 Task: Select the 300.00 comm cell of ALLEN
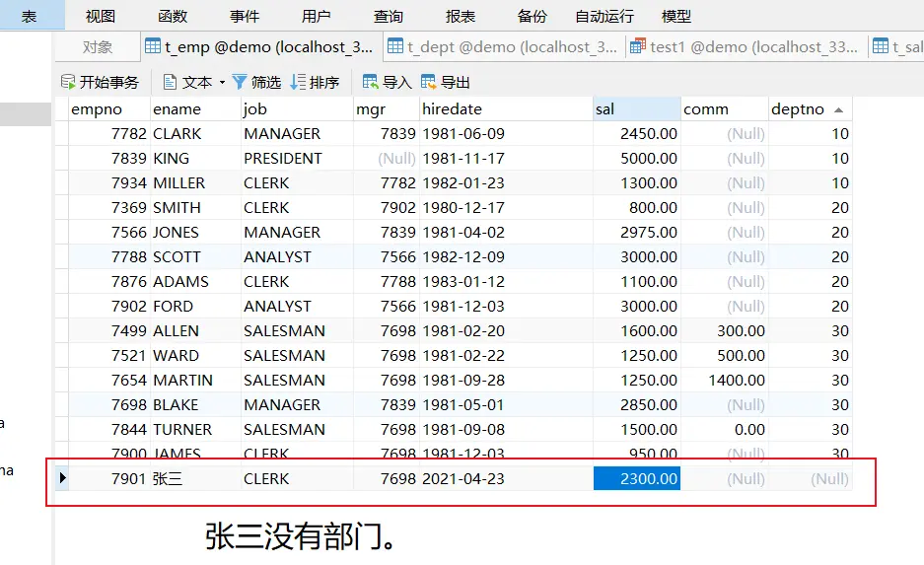[x=724, y=330]
